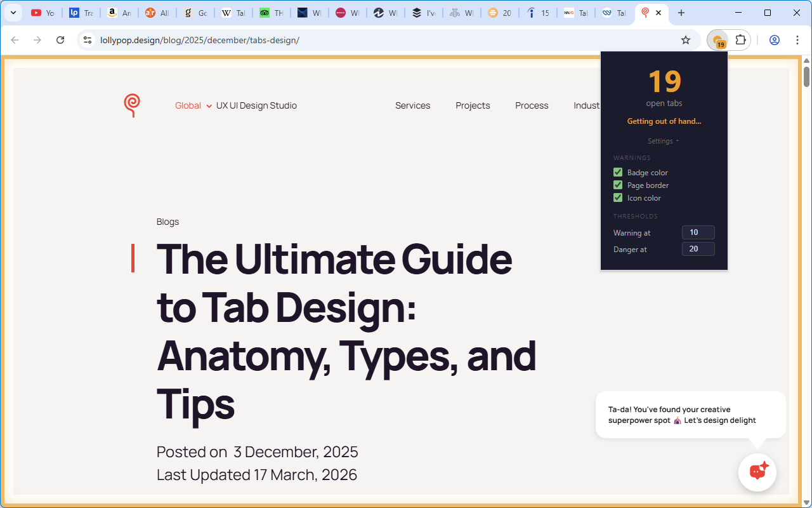812x508 pixels.
Task: Open the Extensions puzzle icon
Action: pyautogui.click(x=740, y=40)
